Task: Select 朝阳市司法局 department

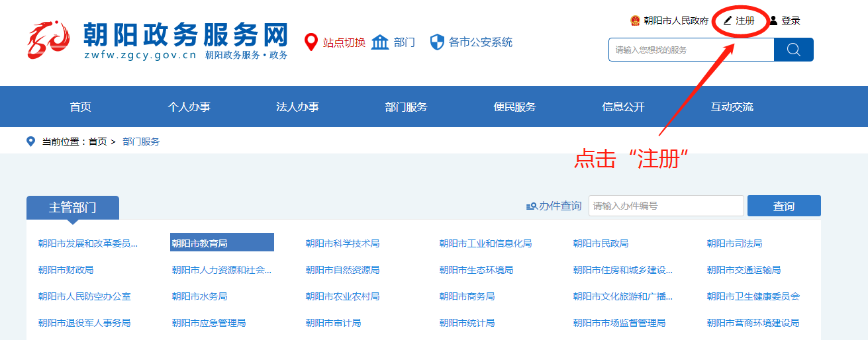Action: [x=734, y=243]
